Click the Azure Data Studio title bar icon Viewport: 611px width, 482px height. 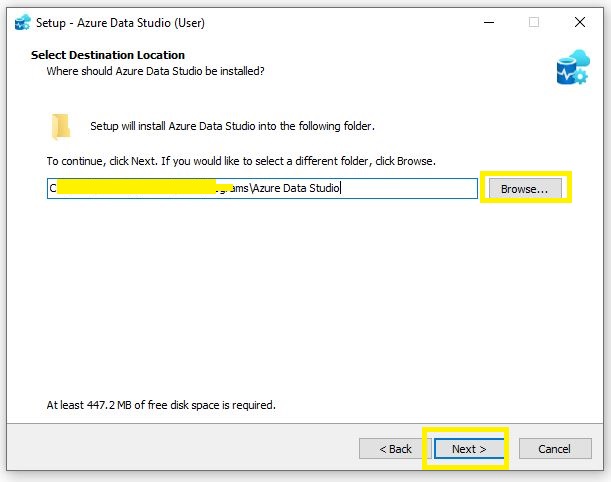click(22, 23)
